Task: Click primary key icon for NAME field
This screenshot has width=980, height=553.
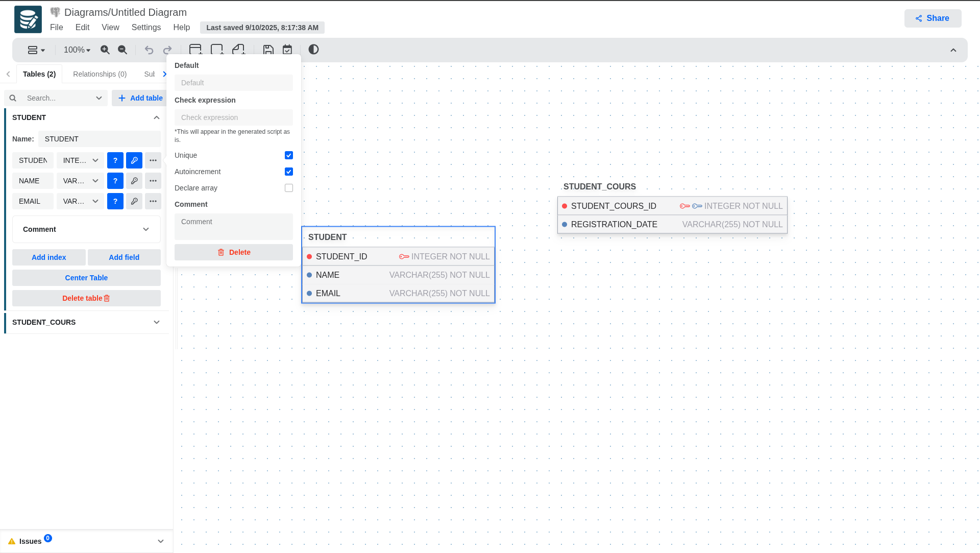Action: [134, 181]
